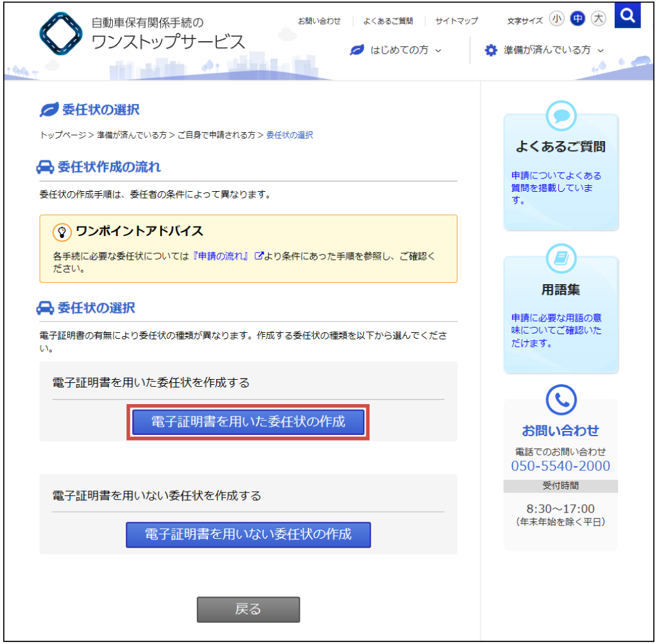The height and width of the screenshot is (644, 657).
Task: Open お問い合わせ in top navigation
Action: tap(320, 21)
